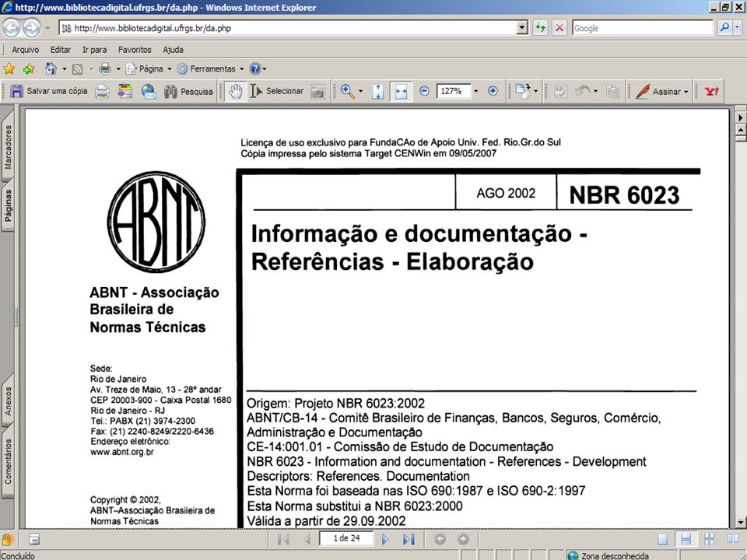This screenshot has height=560, width=747.
Task: Expand the address bar dropdown
Action: pyautogui.click(x=522, y=28)
